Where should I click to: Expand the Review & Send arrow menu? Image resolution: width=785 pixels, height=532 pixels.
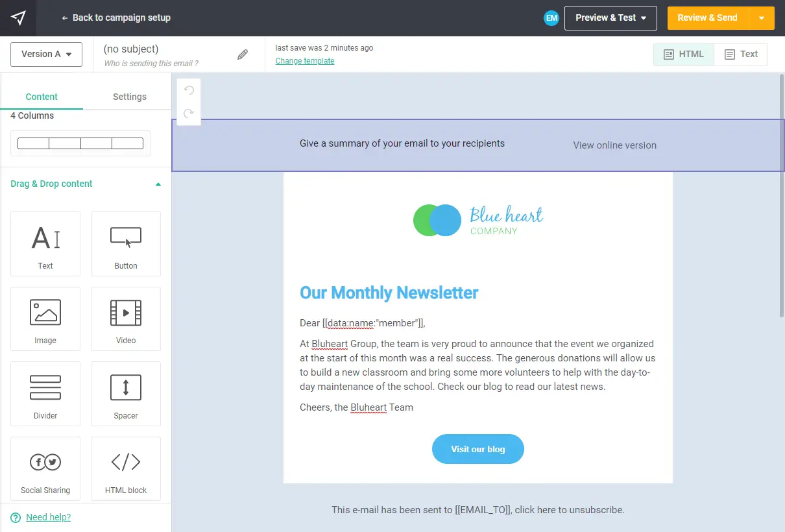(762, 18)
